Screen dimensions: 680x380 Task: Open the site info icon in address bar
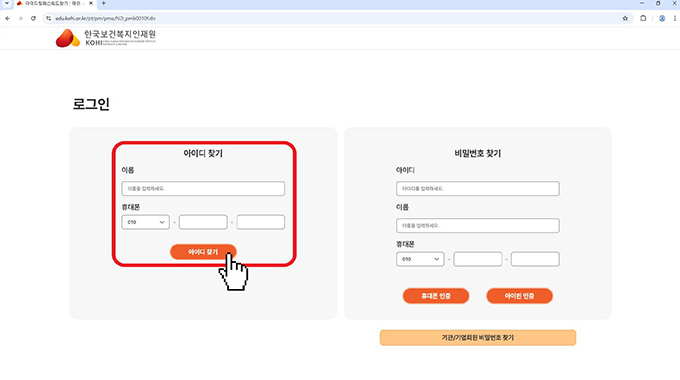coord(49,18)
